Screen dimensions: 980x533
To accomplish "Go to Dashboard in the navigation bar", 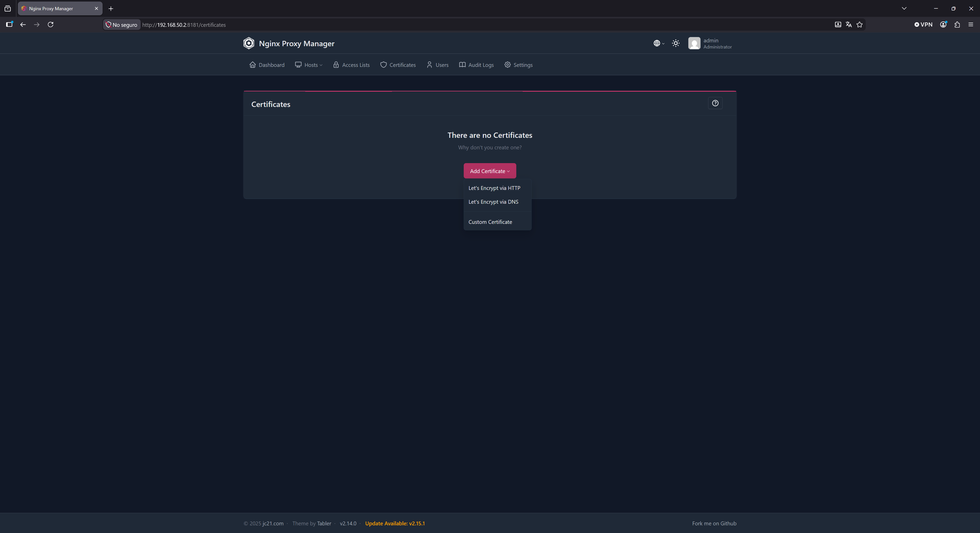I will coord(267,65).
